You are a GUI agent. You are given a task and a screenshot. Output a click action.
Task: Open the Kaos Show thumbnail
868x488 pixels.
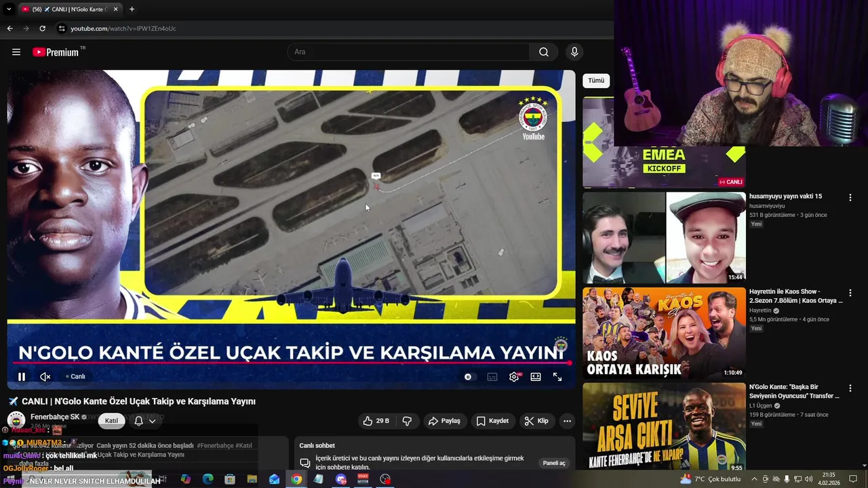click(664, 333)
